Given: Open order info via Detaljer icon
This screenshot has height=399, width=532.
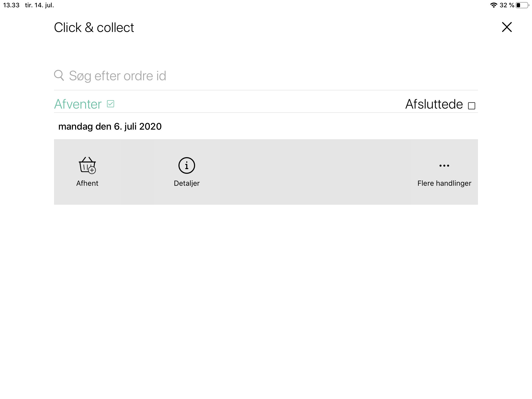Looking at the screenshot, I should point(187,165).
